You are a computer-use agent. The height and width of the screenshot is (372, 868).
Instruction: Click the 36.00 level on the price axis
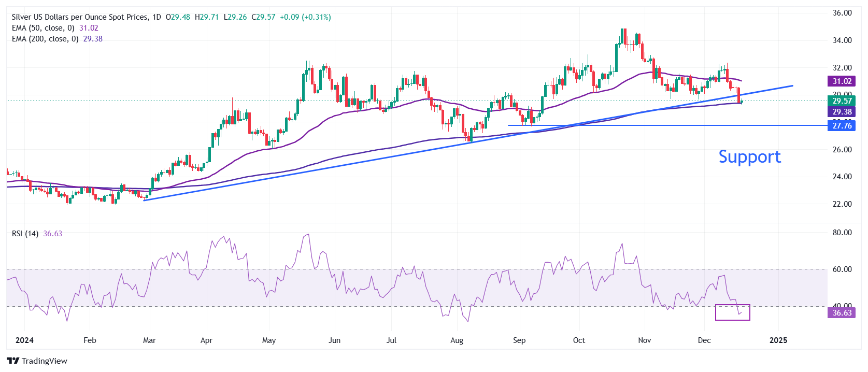point(842,13)
